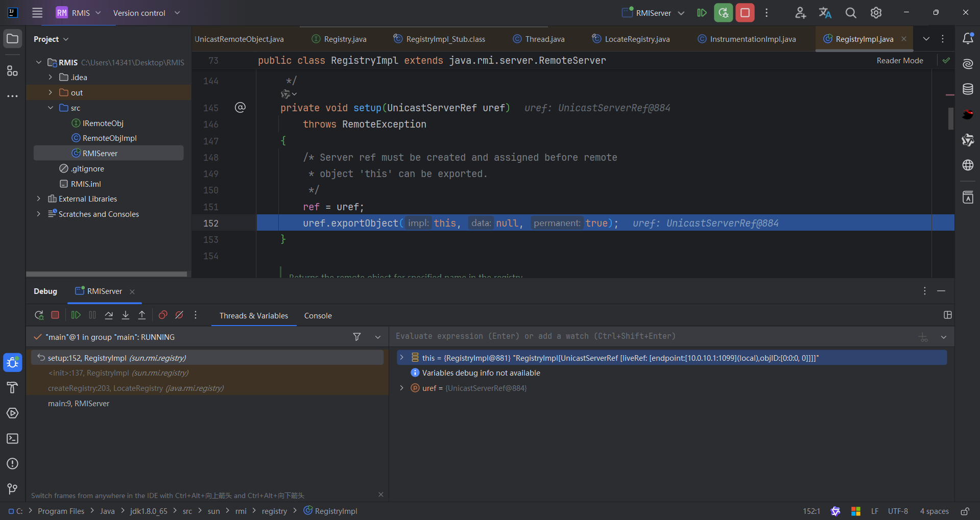
Task: Dismiss the switch frames hint
Action: click(x=380, y=494)
